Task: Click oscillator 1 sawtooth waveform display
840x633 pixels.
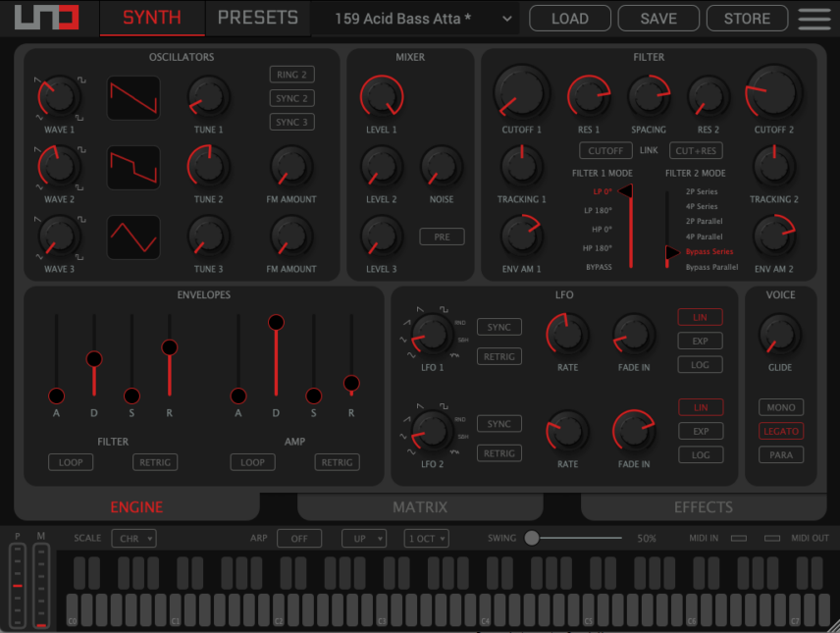Action: click(x=133, y=98)
